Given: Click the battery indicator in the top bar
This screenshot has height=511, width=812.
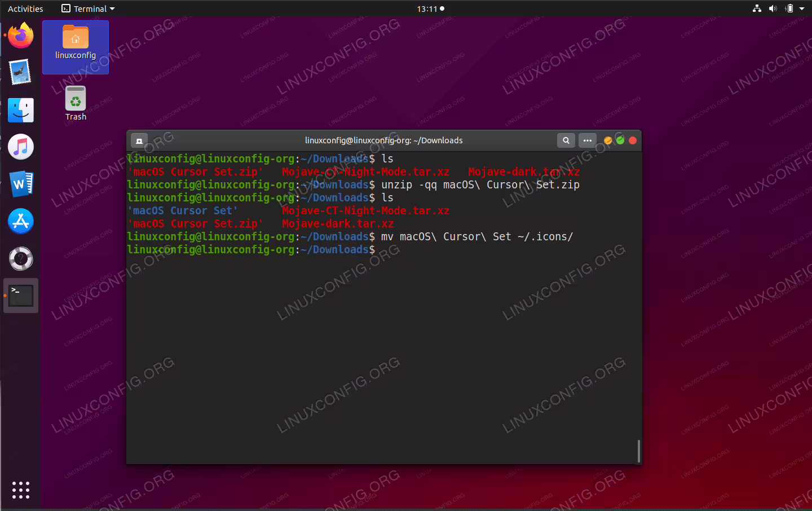Looking at the screenshot, I should pyautogui.click(x=789, y=8).
